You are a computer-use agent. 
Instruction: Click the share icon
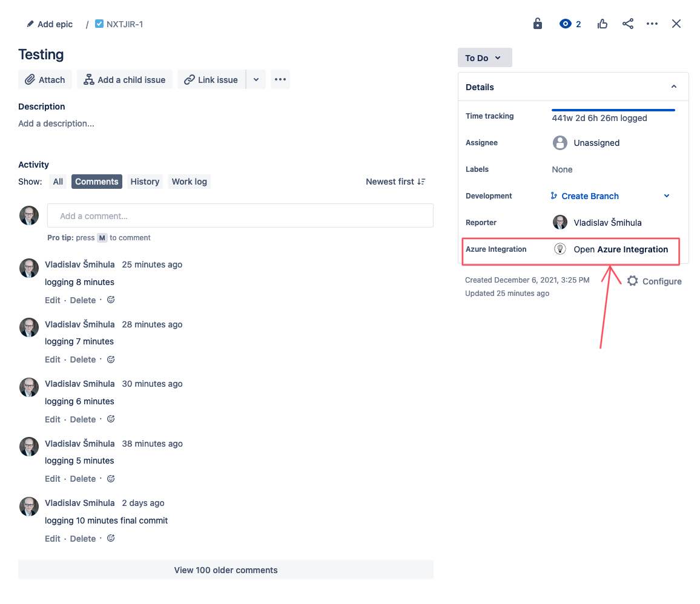628,24
